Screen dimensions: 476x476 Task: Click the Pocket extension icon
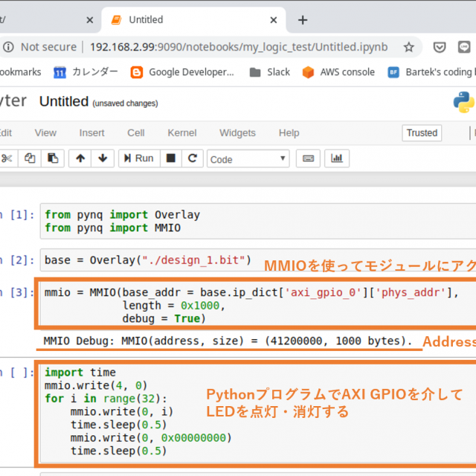(x=440, y=47)
